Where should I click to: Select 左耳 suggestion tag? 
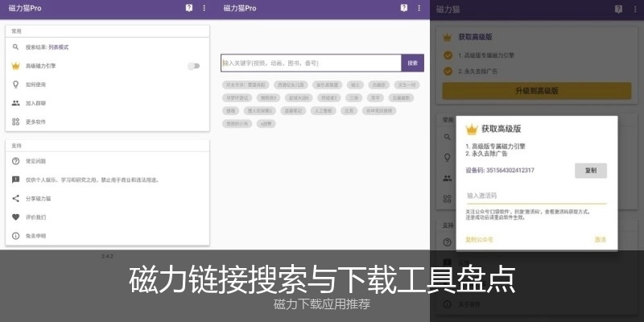(349, 110)
